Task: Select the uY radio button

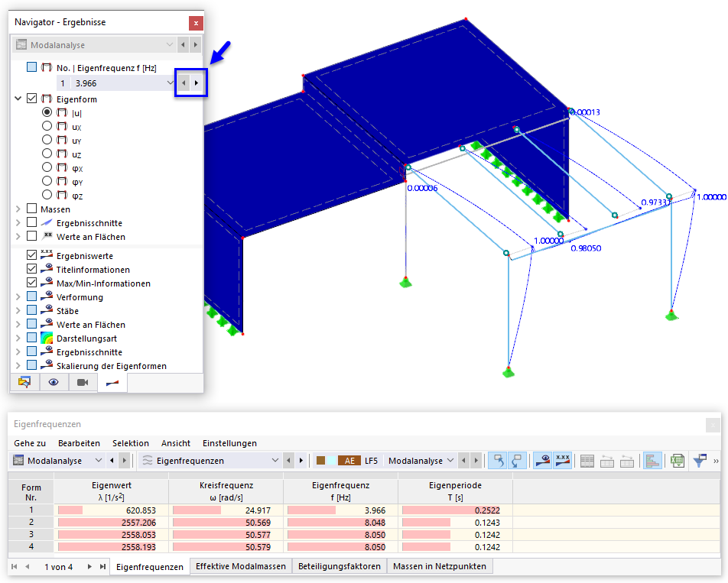Action: tap(47, 140)
